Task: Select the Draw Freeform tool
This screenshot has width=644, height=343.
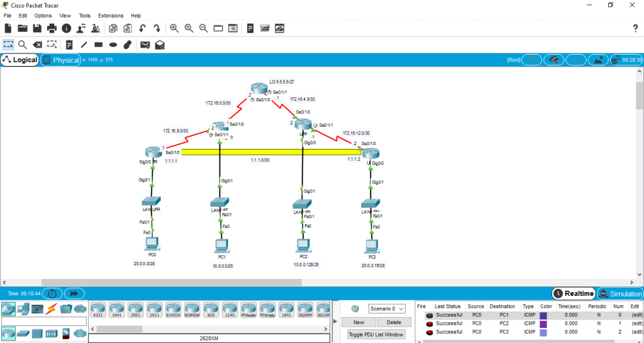Action: point(127,45)
